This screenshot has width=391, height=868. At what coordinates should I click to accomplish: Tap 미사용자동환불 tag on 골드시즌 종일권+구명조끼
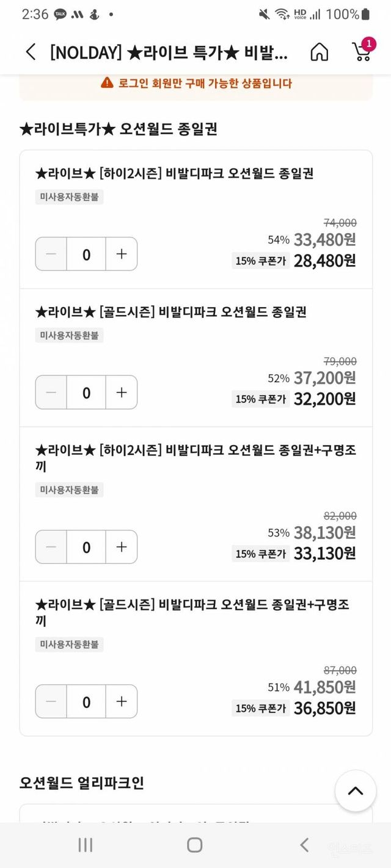pos(70,644)
